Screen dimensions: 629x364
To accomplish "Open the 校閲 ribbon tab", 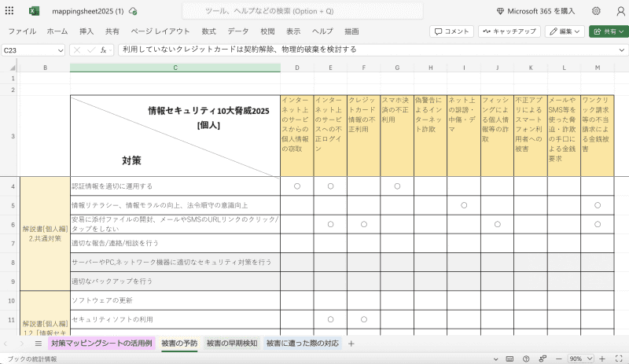I will pos(267,31).
